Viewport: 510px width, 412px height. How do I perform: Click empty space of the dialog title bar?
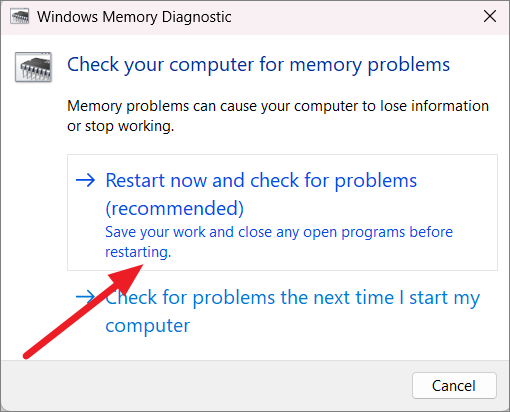coord(353,17)
